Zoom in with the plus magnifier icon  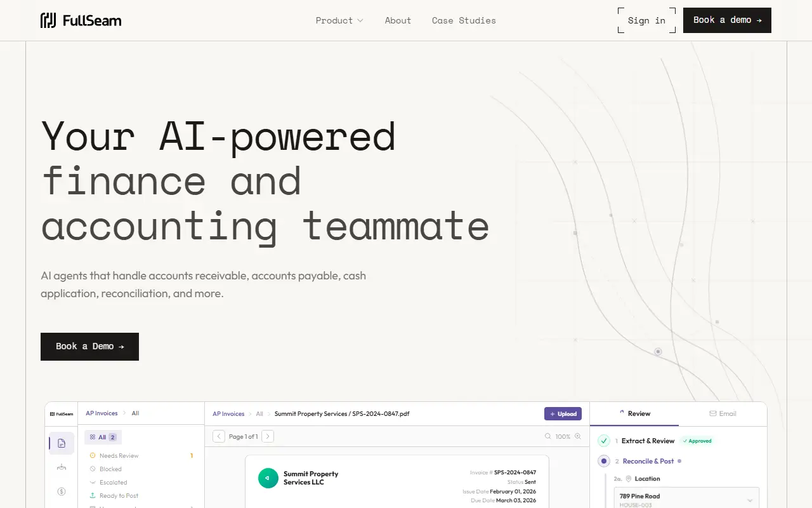577,436
